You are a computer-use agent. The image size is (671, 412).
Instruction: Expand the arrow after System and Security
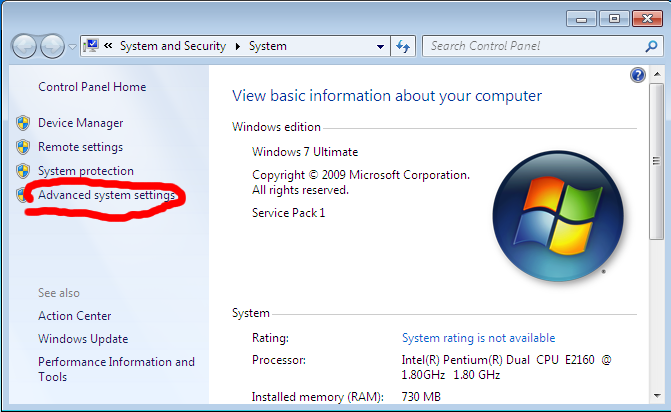click(x=238, y=46)
